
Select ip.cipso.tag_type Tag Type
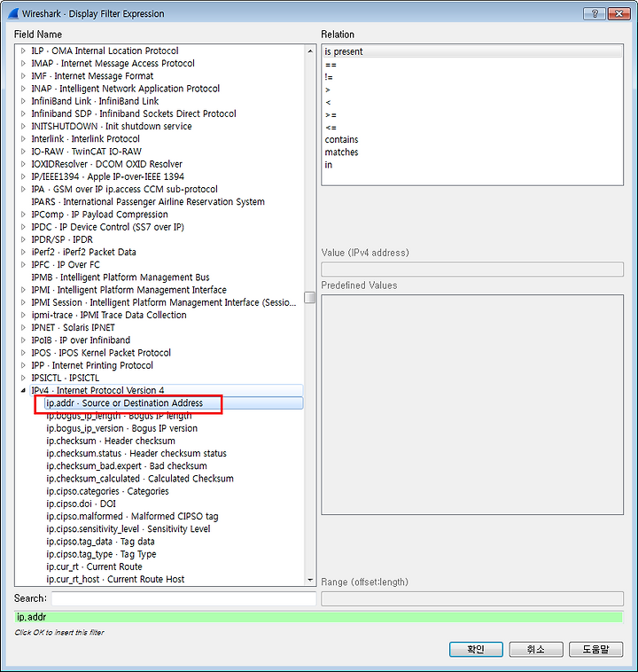(101, 554)
